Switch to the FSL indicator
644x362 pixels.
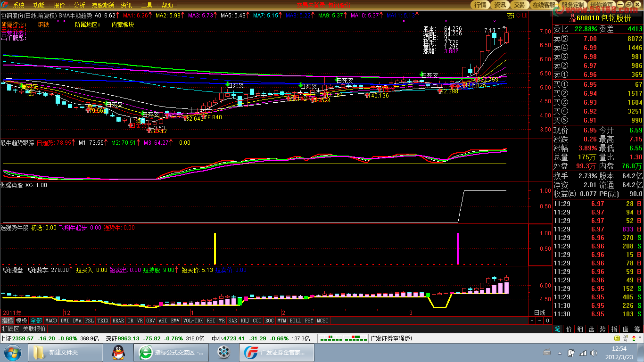[x=90, y=321]
